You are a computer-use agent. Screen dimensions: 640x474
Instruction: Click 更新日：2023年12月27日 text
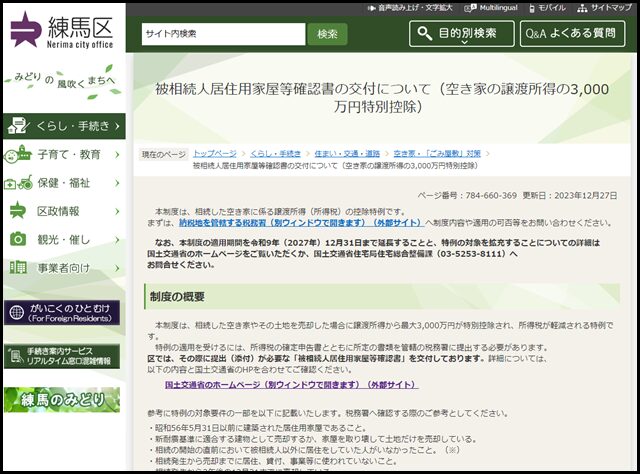(570, 196)
